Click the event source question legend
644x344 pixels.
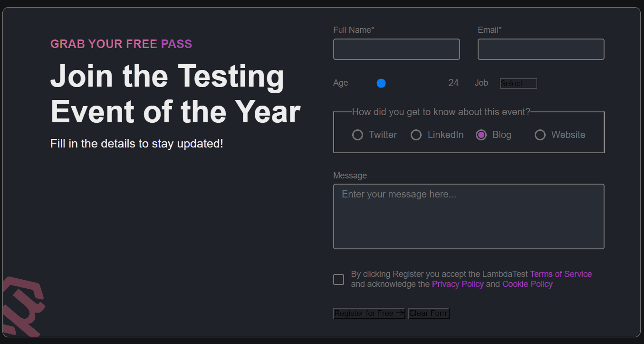coord(441,112)
